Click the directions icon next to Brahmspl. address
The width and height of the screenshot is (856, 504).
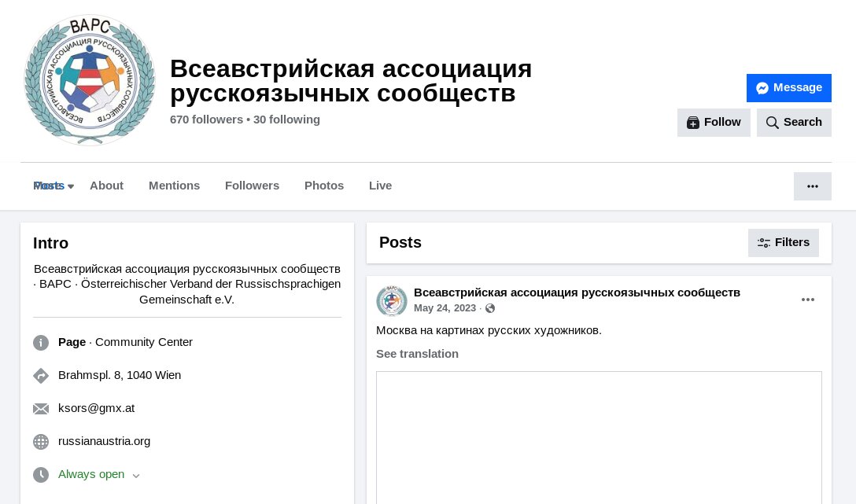coord(41,376)
